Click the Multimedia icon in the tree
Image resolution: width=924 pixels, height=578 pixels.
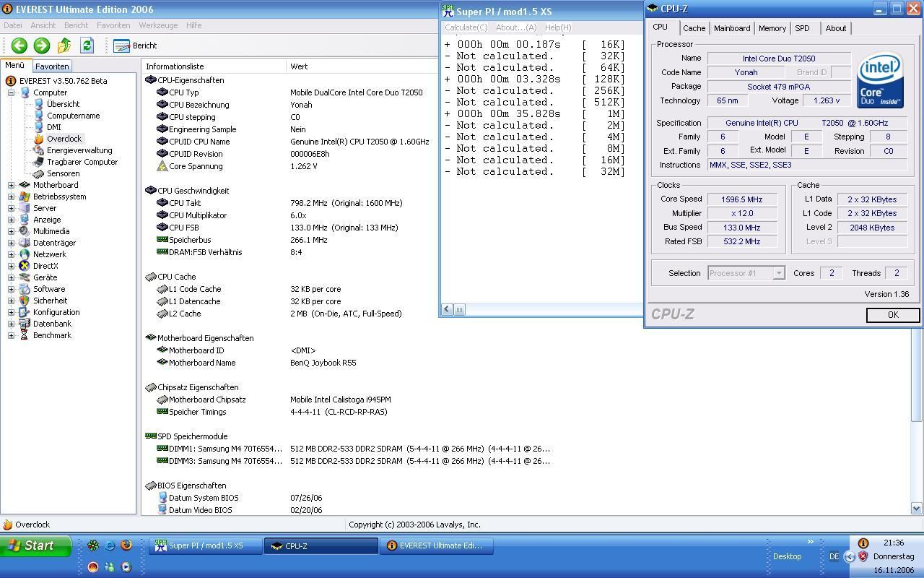coord(25,231)
